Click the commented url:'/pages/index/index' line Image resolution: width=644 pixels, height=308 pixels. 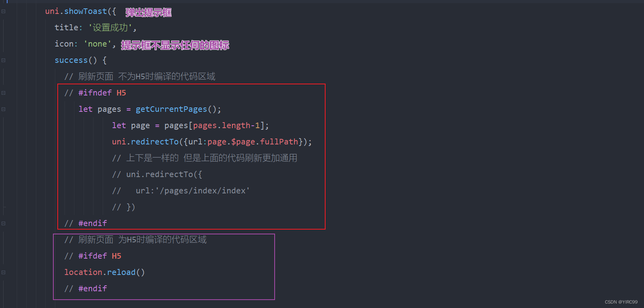pos(181,191)
